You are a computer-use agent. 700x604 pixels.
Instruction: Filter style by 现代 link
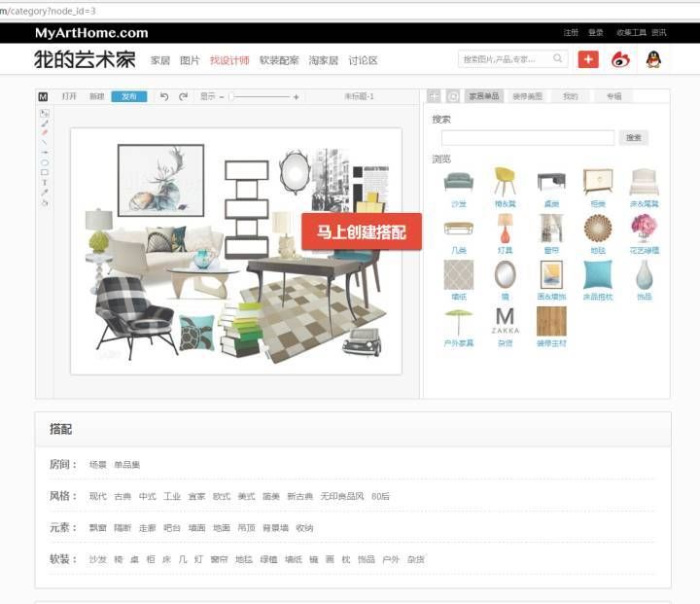(x=98, y=496)
